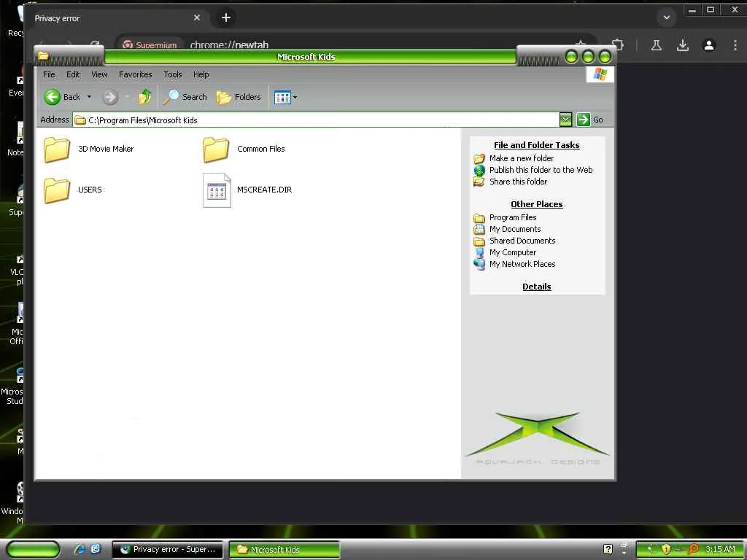Click the greyed Forward arrow icon
The image size is (747, 560).
110,97
